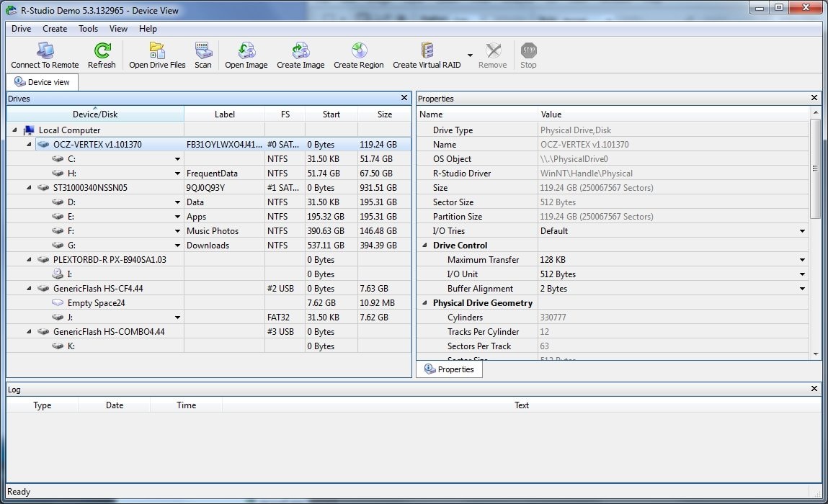The height and width of the screenshot is (504, 828).
Task: Open the dropdown arrow for drive D:
Action: [x=177, y=202]
